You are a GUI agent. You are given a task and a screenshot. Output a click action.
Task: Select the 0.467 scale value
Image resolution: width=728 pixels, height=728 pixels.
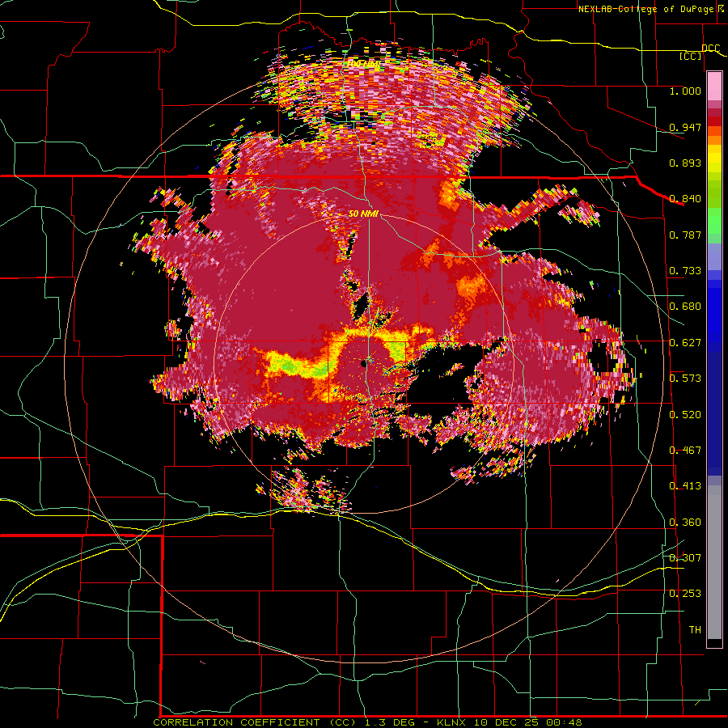pos(685,451)
